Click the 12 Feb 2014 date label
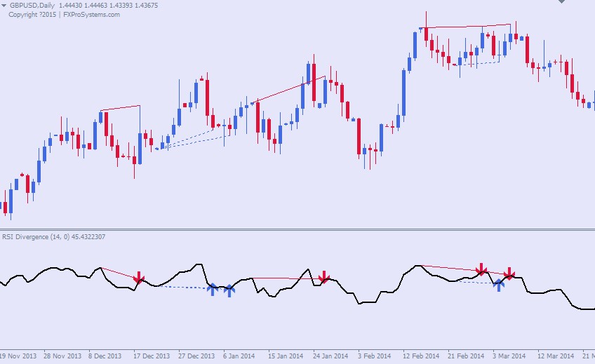The width and height of the screenshot is (595, 364). (421, 356)
